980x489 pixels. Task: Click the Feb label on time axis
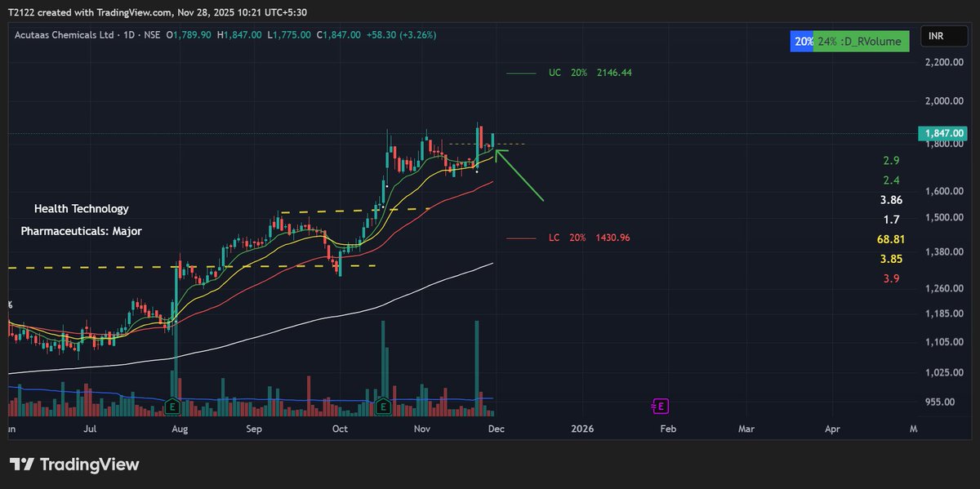tap(667, 429)
